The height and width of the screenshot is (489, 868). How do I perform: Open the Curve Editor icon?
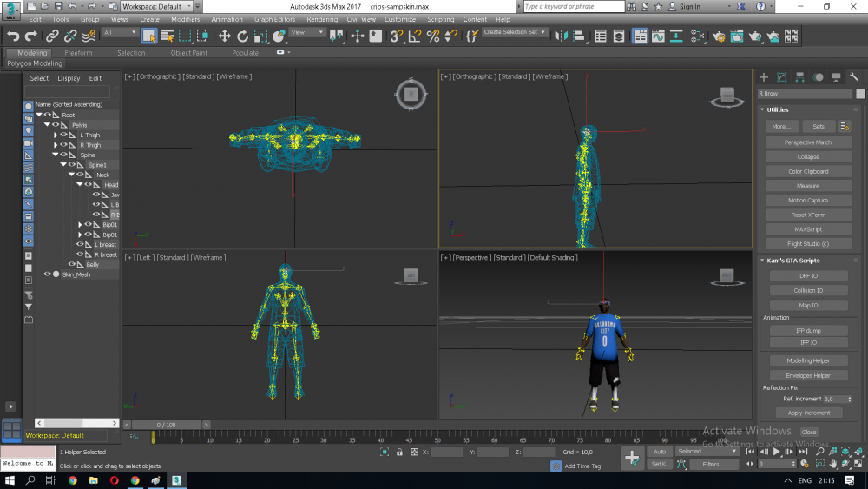(658, 36)
